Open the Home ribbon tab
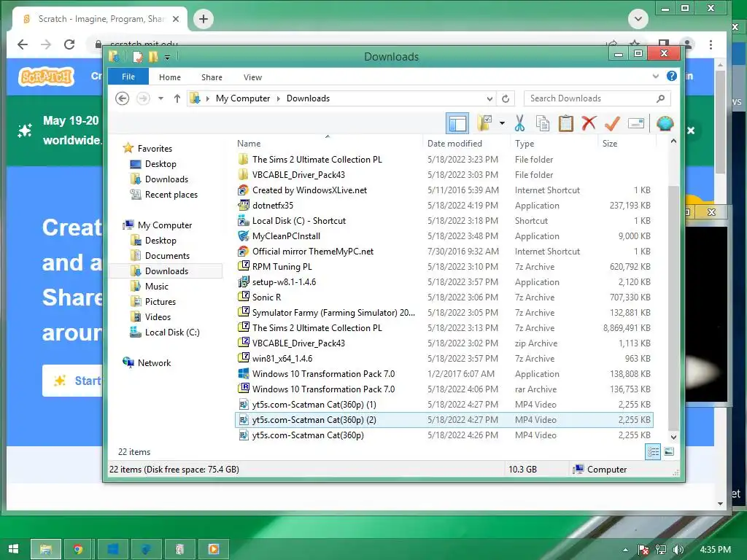Viewport: 747px width, 560px height. tap(169, 77)
